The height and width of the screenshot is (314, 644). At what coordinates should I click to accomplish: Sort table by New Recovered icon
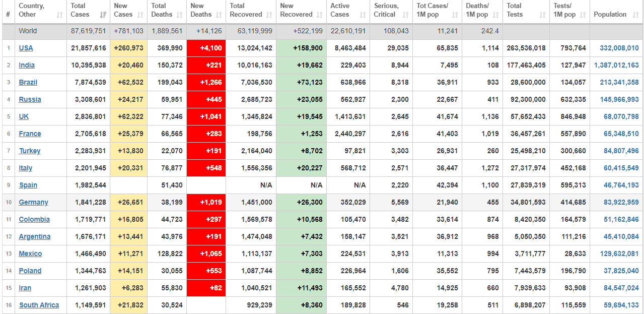pyautogui.click(x=320, y=15)
